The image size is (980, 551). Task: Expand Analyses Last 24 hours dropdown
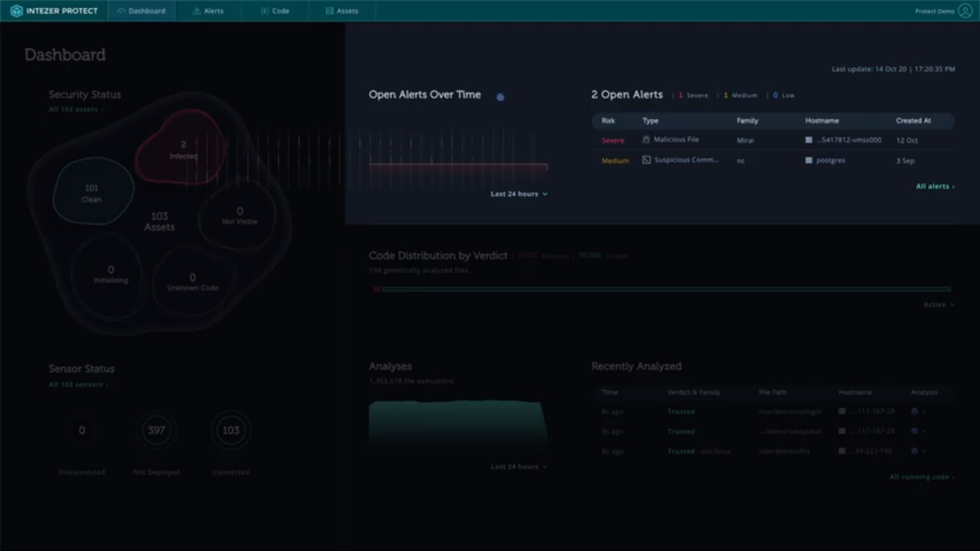point(519,467)
